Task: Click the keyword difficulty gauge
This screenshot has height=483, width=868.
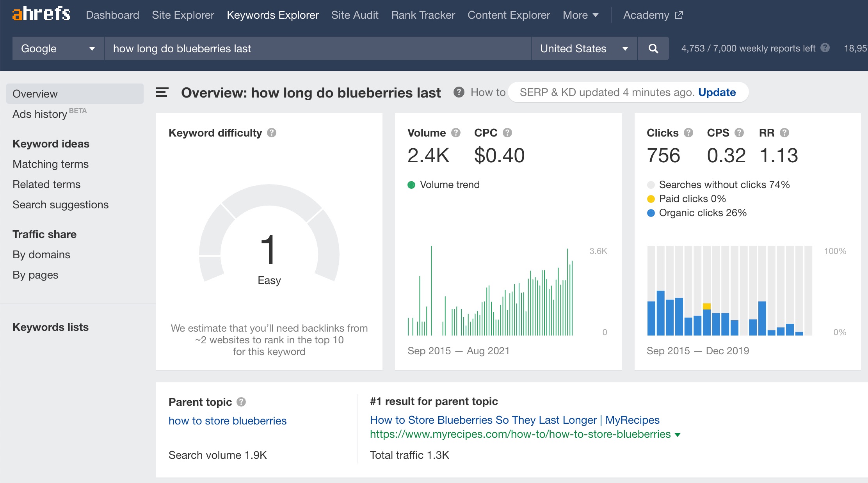Action: (x=269, y=233)
